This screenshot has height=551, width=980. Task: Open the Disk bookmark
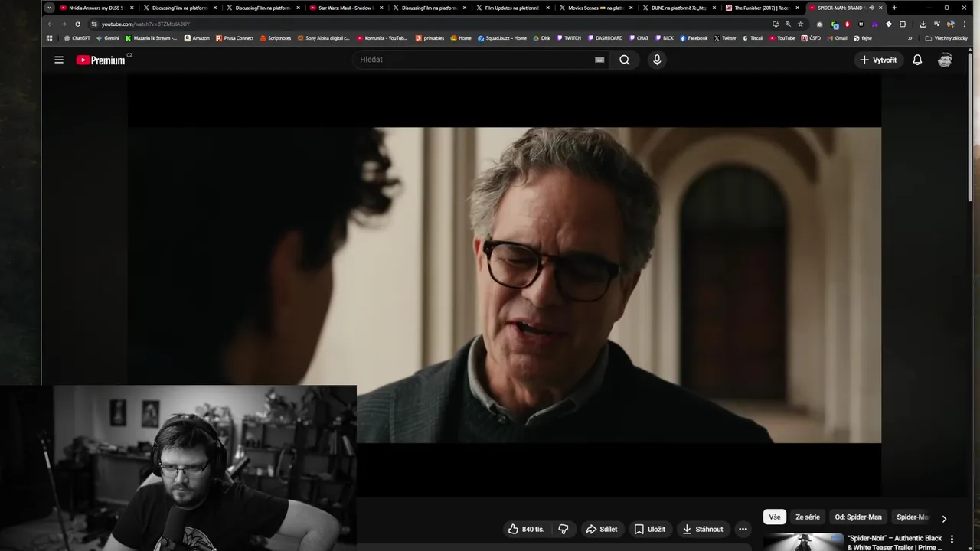[541, 37]
